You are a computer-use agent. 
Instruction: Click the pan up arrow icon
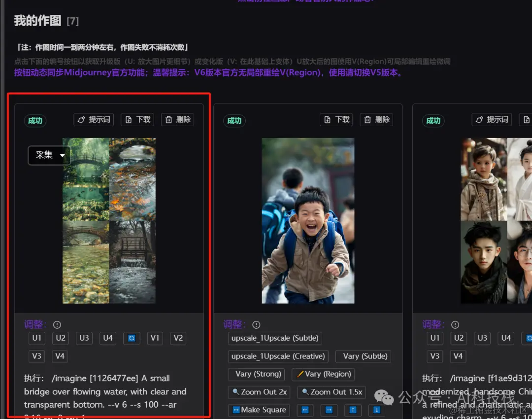pyautogui.click(x=353, y=410)
